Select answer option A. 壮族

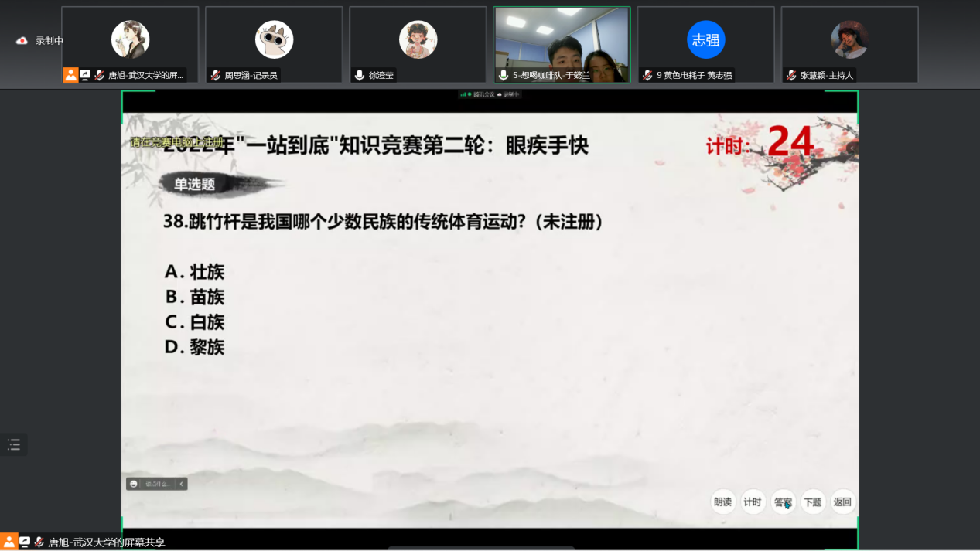(194, 271)
